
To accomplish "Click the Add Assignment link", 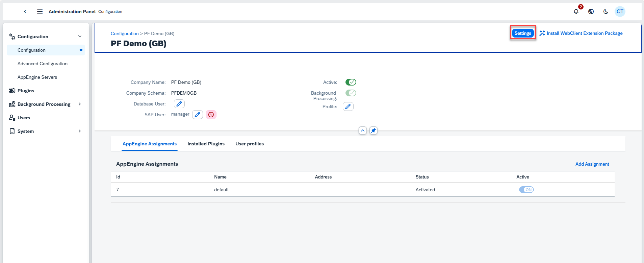I will (x=592, y=164).
